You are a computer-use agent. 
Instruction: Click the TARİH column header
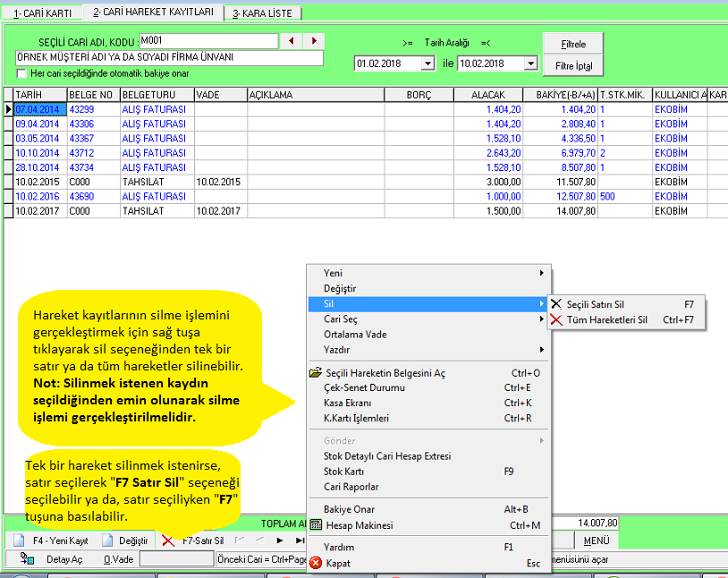click(x=40, y=95)
